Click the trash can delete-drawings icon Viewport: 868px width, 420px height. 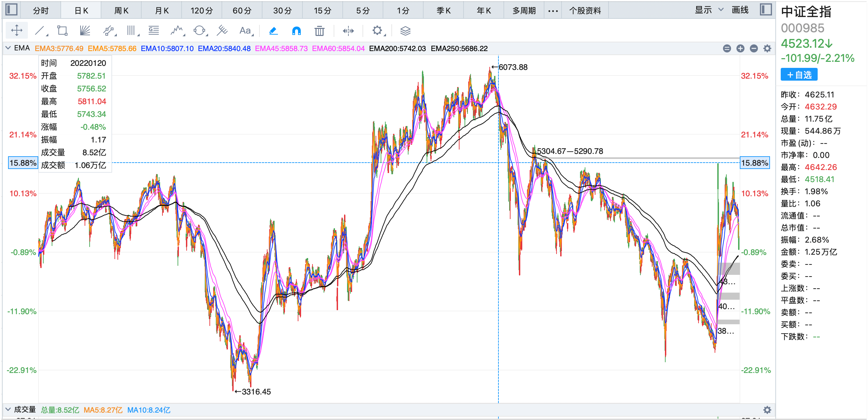319,31
